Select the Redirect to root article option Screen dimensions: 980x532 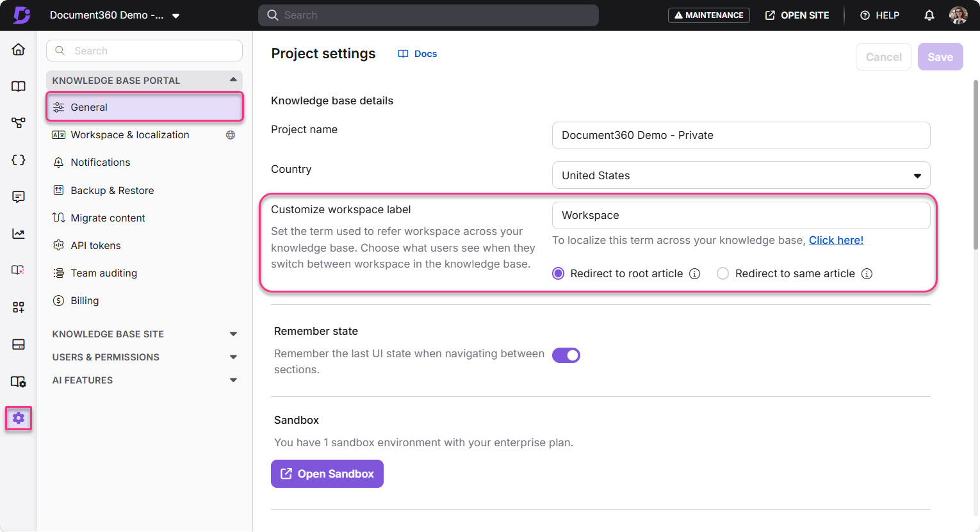[x=557, y=273]
